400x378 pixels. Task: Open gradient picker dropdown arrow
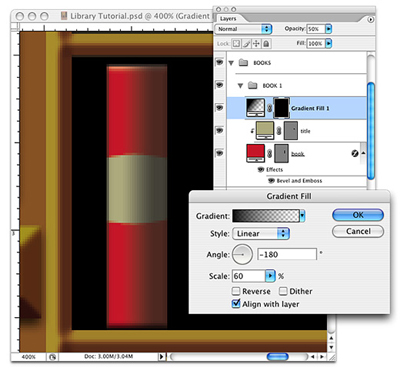[x=302, y=216]
